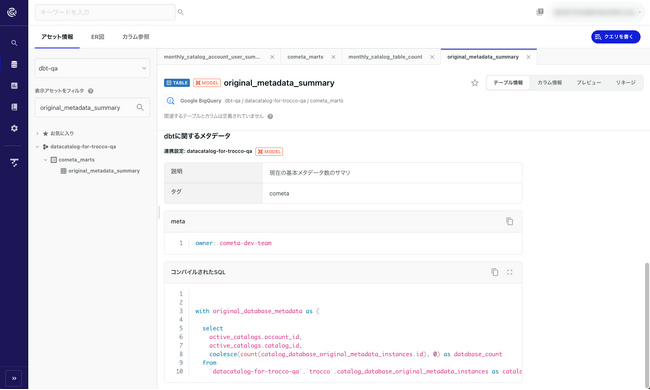Click the クエリを書く button
The width and height of the screenshot is (650, 390).
tap(616, 37)
